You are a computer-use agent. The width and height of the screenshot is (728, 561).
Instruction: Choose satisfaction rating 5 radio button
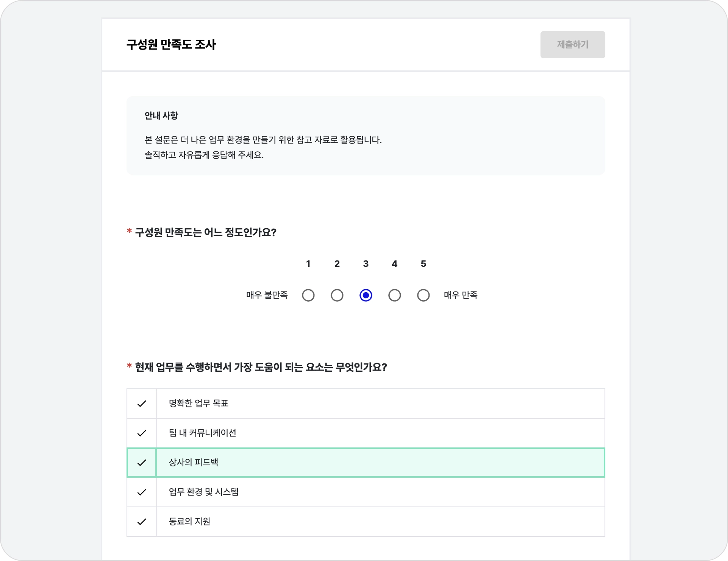pyautogui.click(x=423, y=295)
